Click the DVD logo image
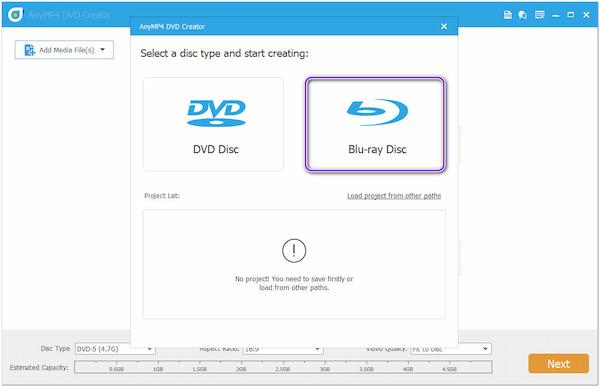 (216, 113)
